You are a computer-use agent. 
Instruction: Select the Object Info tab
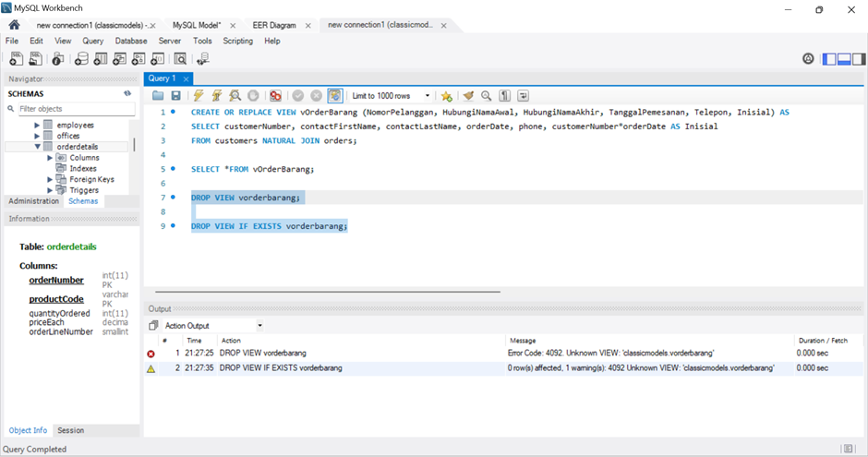tap(28, 430)
